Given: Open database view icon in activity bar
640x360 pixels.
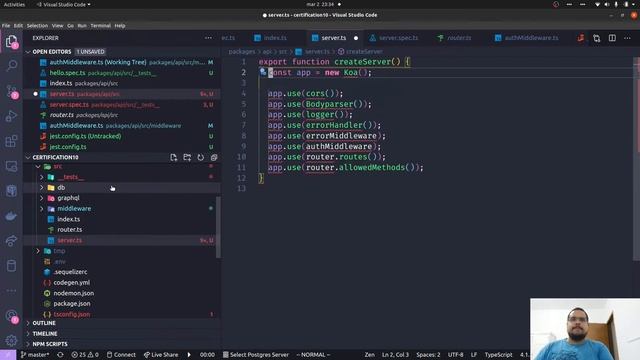Looking at the screenshot, I should tap(11, 266).
